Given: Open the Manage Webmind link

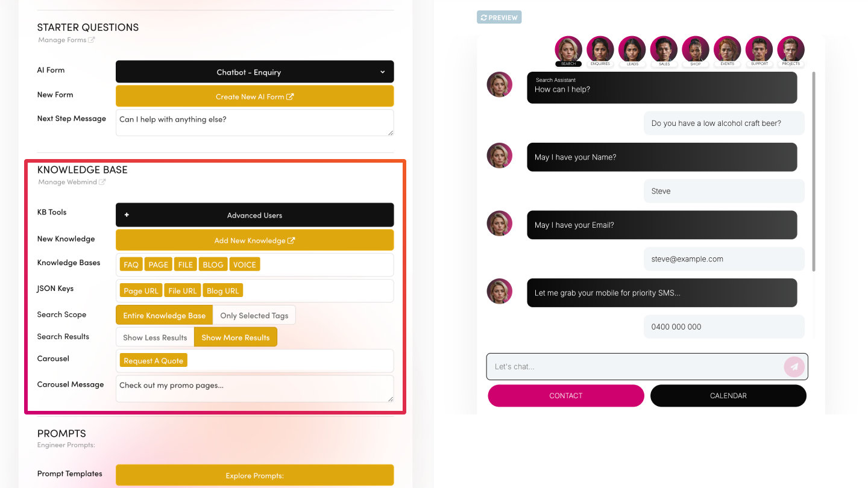Looking at the screenshot, I should (71, 182).
